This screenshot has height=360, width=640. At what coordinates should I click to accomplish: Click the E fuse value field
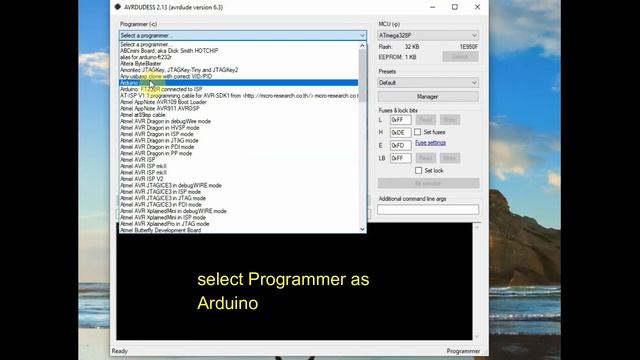point(400,145)
